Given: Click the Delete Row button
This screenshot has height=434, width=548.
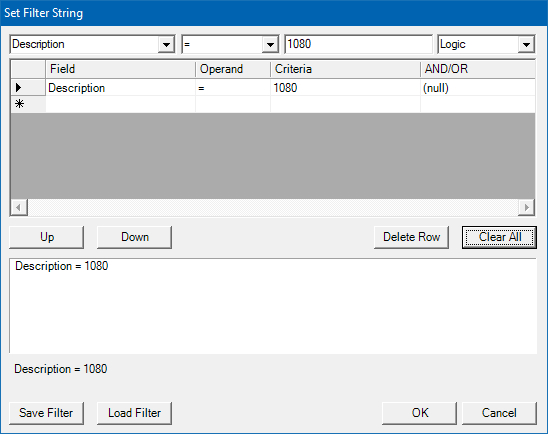Looking at the screenshot, I should click(x=411, y=237).
